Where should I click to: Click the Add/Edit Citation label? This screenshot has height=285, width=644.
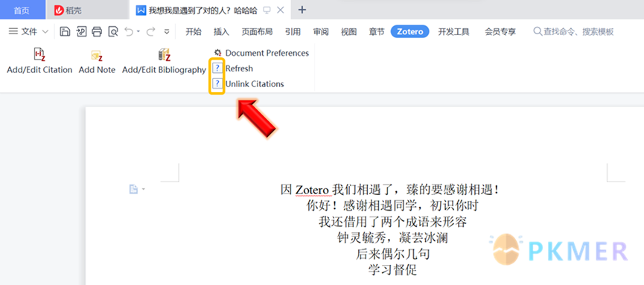click(x=39, y=70)
